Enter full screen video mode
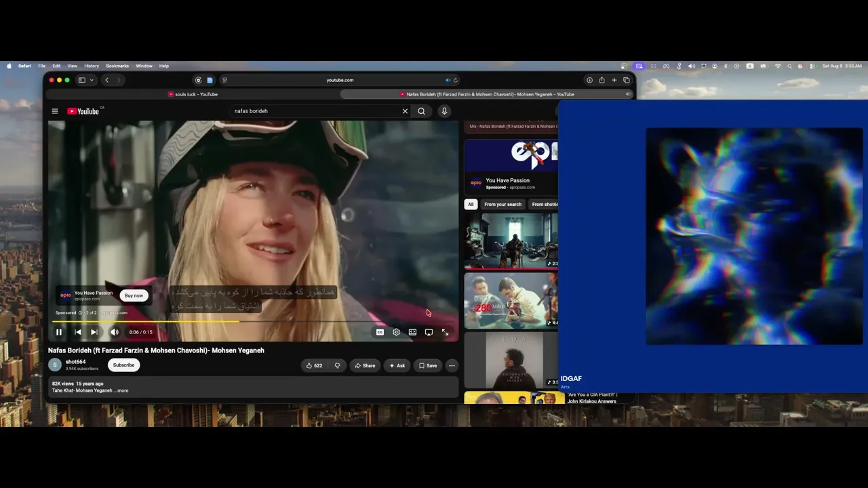The height and width of the screenshot is (488, 868). click(445, 332)
